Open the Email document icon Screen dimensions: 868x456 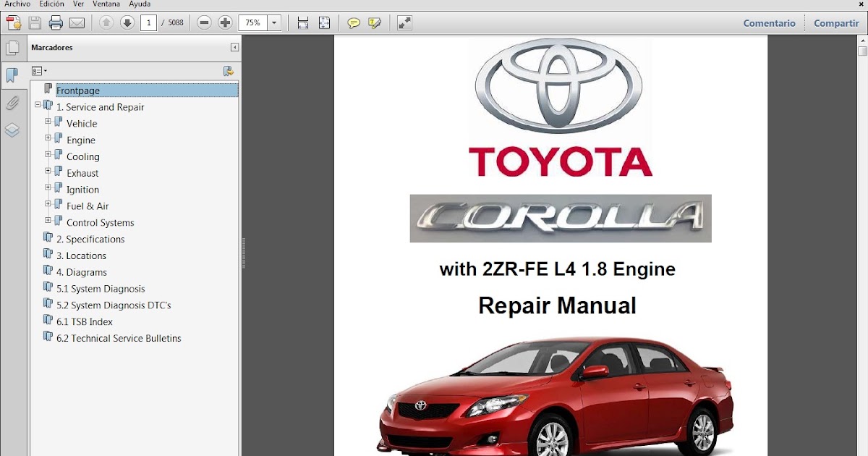tap(76, 22)
